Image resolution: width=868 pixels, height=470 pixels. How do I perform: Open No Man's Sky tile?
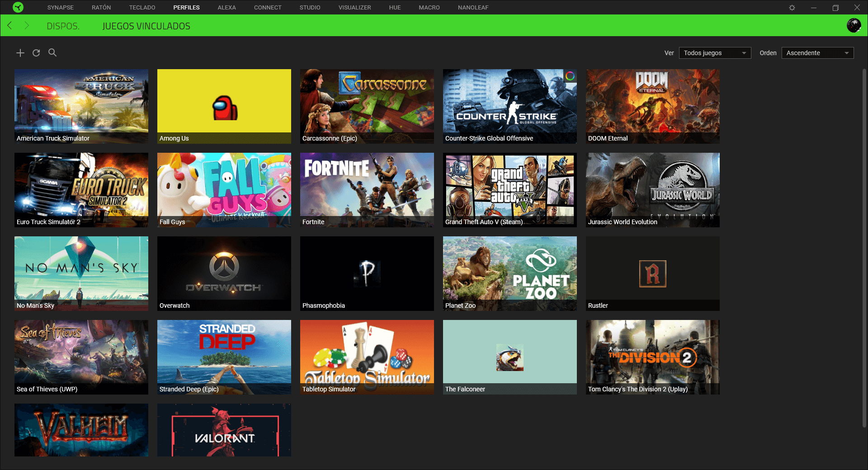click(81, 273)
